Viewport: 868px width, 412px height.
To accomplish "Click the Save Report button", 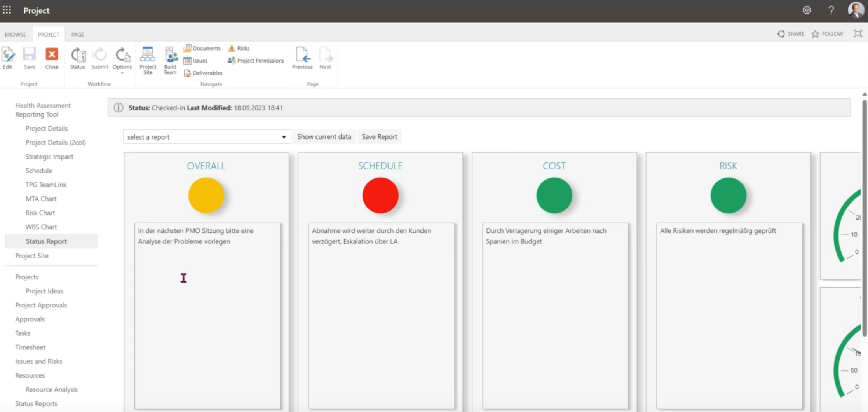I will [379, 137].
